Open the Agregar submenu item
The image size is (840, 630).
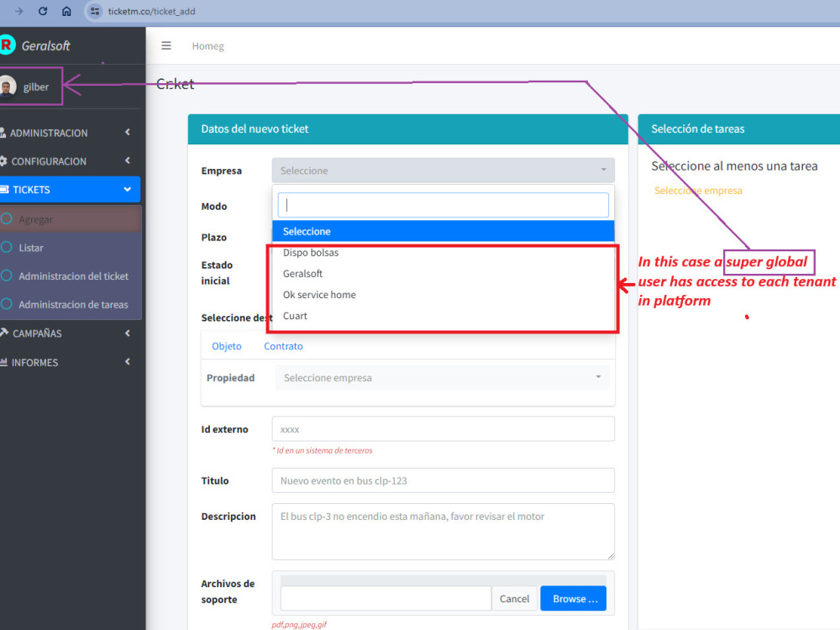coord(71,219)
